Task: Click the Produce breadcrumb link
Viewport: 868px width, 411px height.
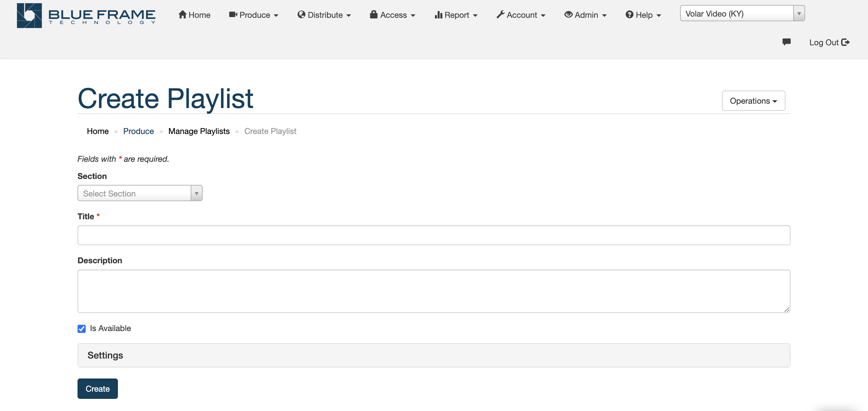Action: tap(139, 131)
